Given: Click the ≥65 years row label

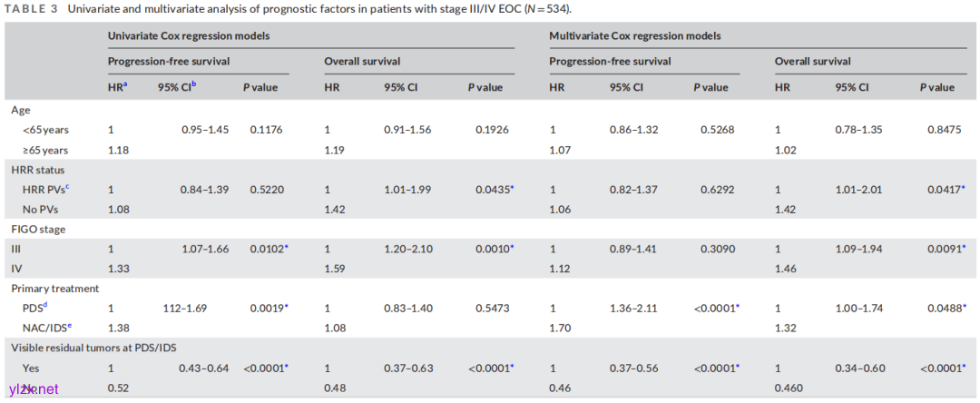Looking at the screenshot, I should (x=45, y=150).
